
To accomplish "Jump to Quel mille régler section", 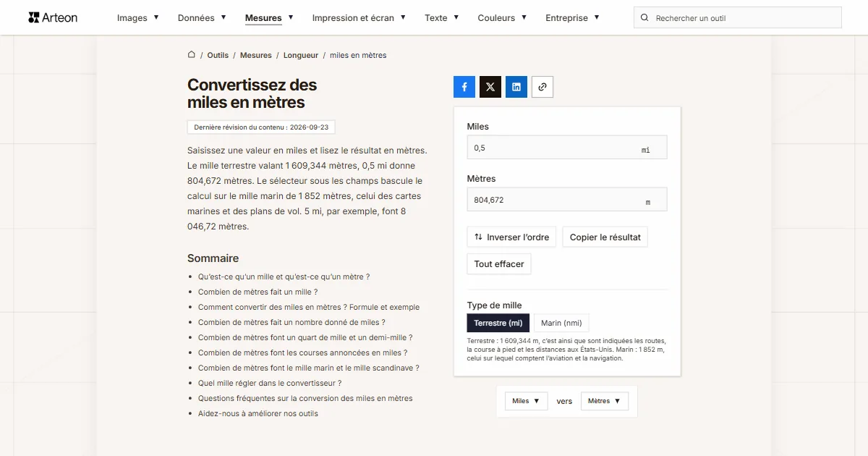I will pos(270,383).
